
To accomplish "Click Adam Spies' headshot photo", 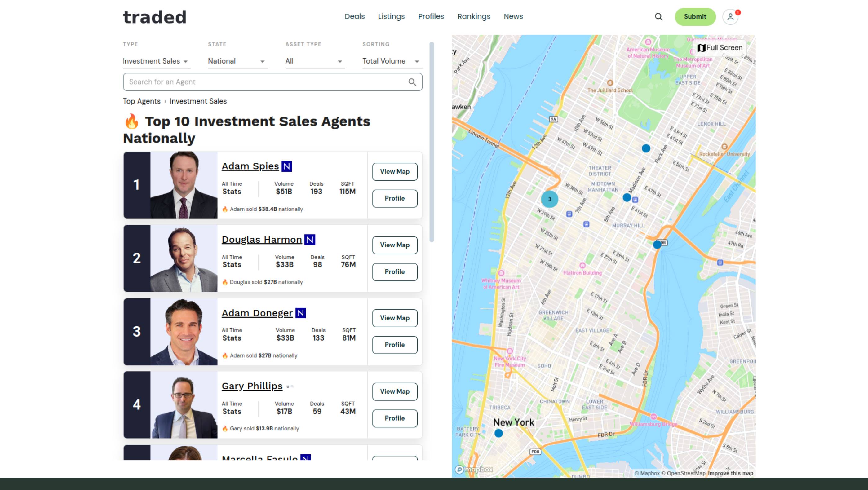I will click(x=184, y=185).
